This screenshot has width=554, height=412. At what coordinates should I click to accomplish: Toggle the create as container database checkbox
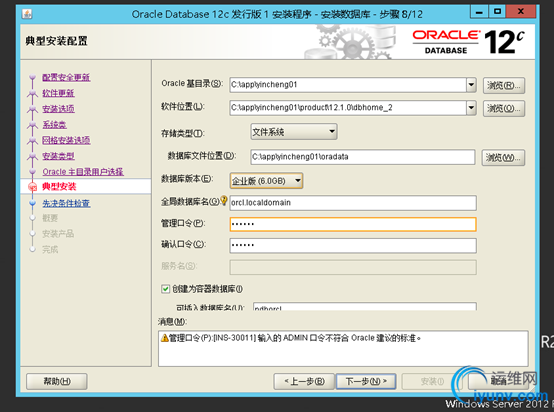pyautogui.click(x=165, y=289)
